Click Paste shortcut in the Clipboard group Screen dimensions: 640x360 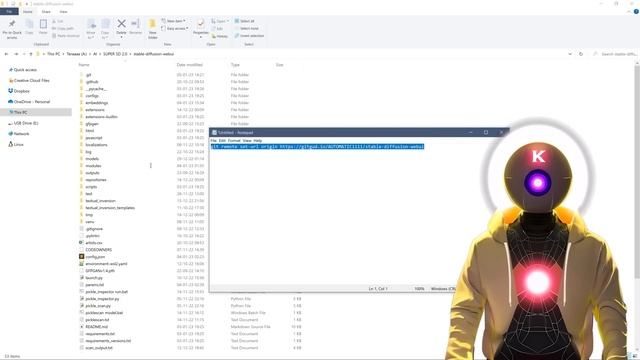pos(66,36)
